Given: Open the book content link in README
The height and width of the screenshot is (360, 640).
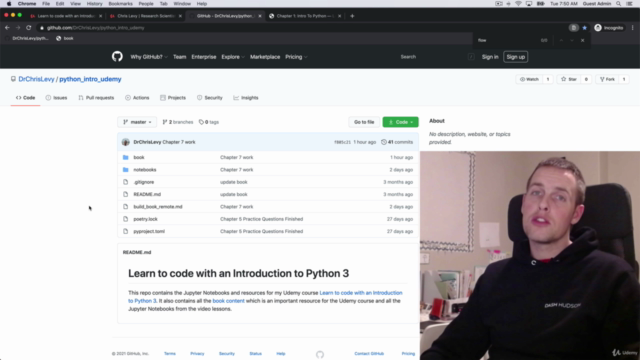Looking at the screenshot, I should (229, 301).
